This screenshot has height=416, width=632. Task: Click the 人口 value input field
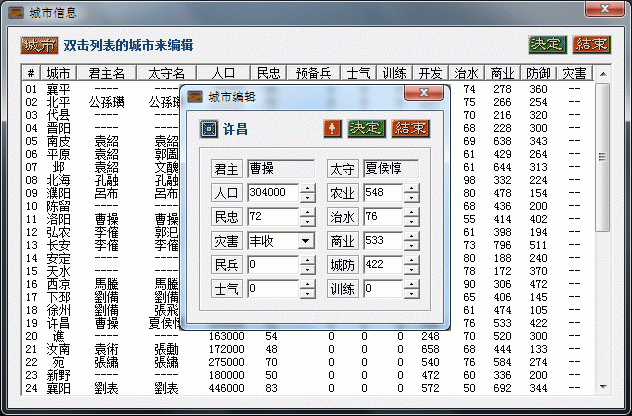[272, 193]
